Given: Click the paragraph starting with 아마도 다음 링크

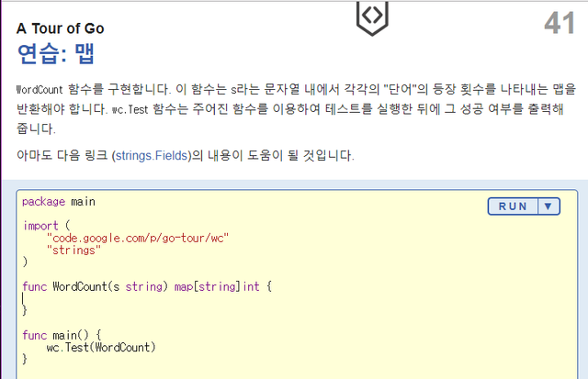Looking at the screenshot, I should tap(186, 155).
